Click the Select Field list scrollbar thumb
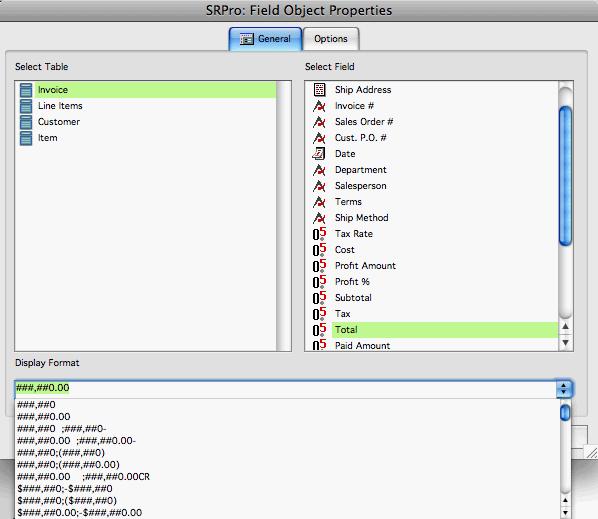Viewport: 598px width, 519px height. pos(565,175)
